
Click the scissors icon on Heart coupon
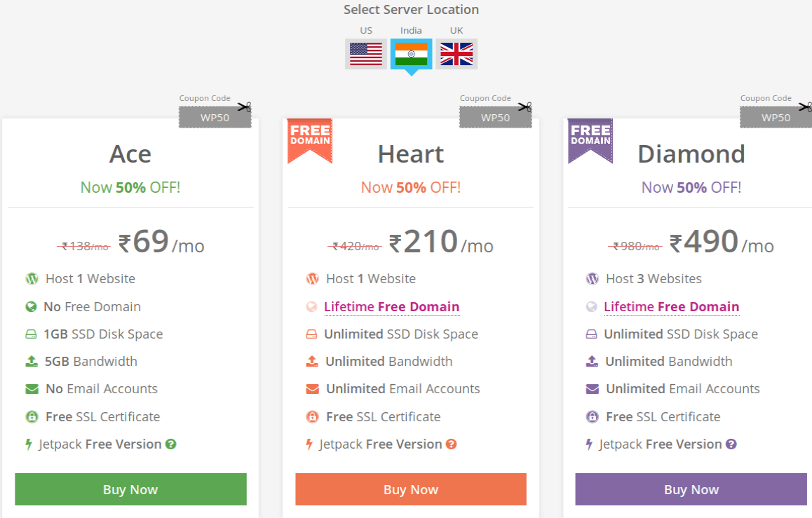pos(525,107)
